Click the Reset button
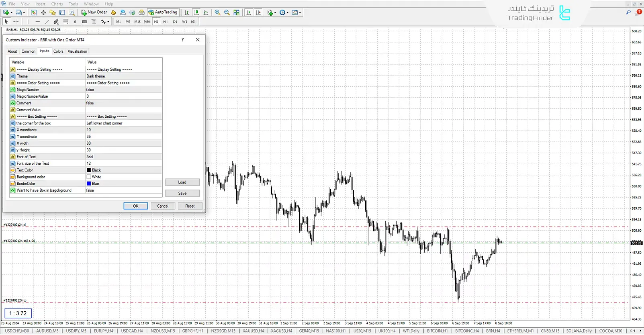The width and height of the screenshot is (644, 335). point(190,206)
